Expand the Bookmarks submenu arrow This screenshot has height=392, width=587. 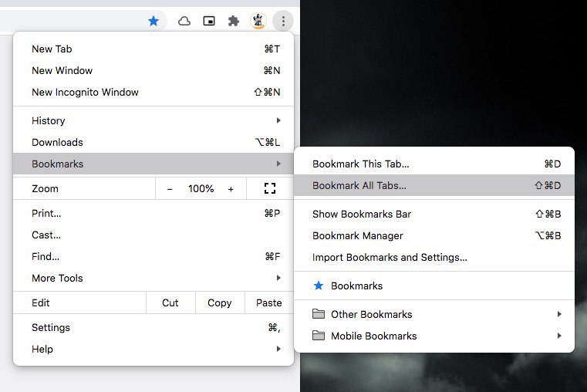(x=278, y=164)
